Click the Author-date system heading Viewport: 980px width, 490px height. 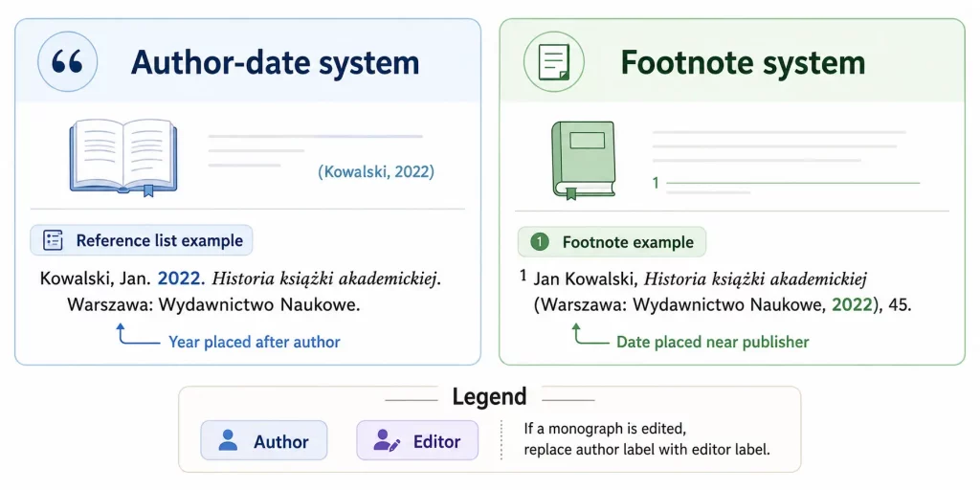(x=275, y=62)
